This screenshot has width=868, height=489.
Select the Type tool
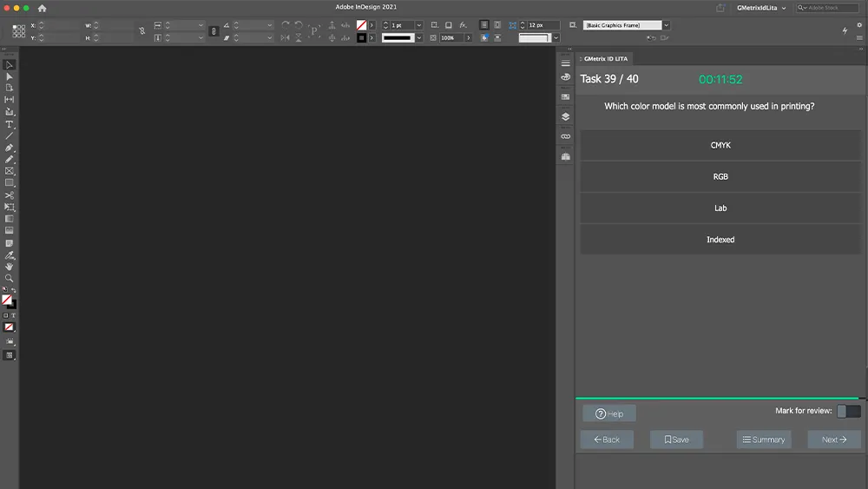[10, 124]
